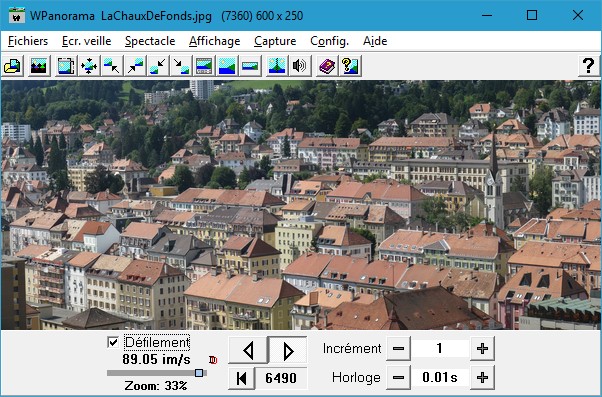The image size is (602, 397).
Task: Click the small red icon beside speed
Action: (213, 360)
